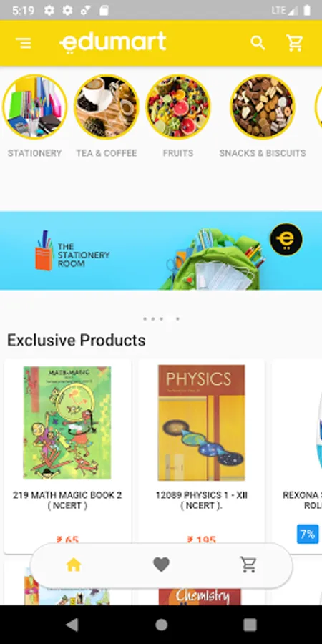Select the Stationery category circle

click(x=35, y=107)
